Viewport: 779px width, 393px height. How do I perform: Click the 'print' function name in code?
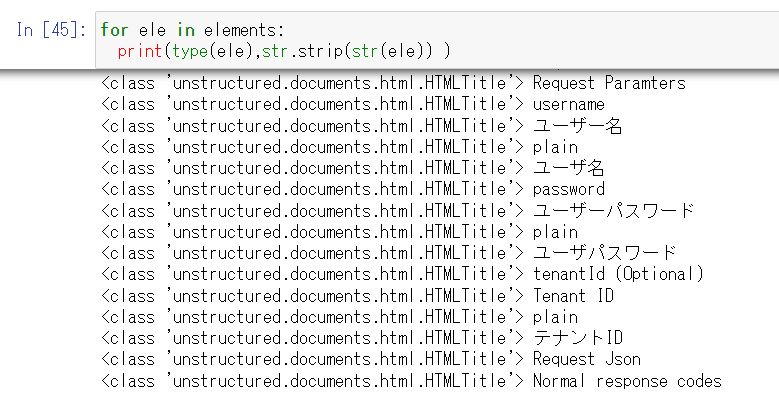click(x=139, y=52)
